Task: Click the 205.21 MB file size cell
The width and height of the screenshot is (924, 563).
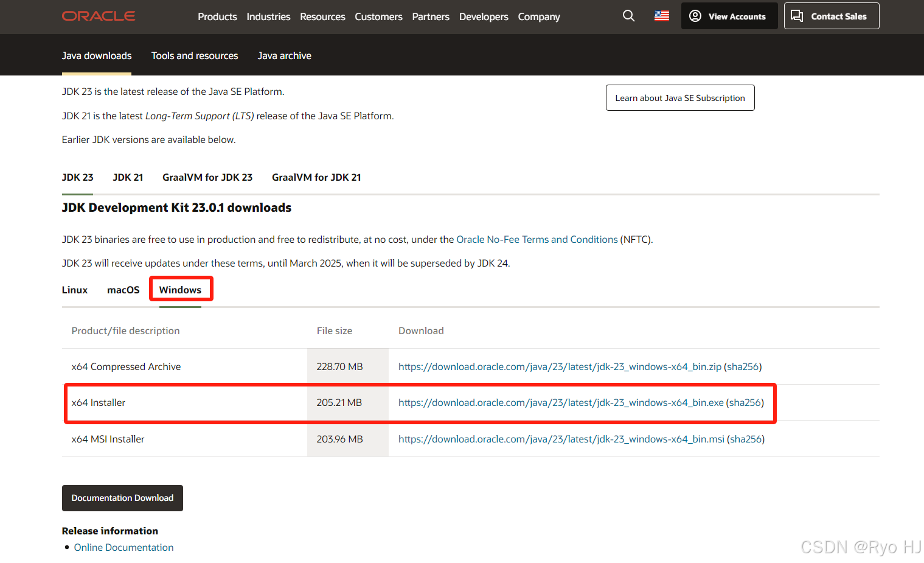Action: pos(339,402)
